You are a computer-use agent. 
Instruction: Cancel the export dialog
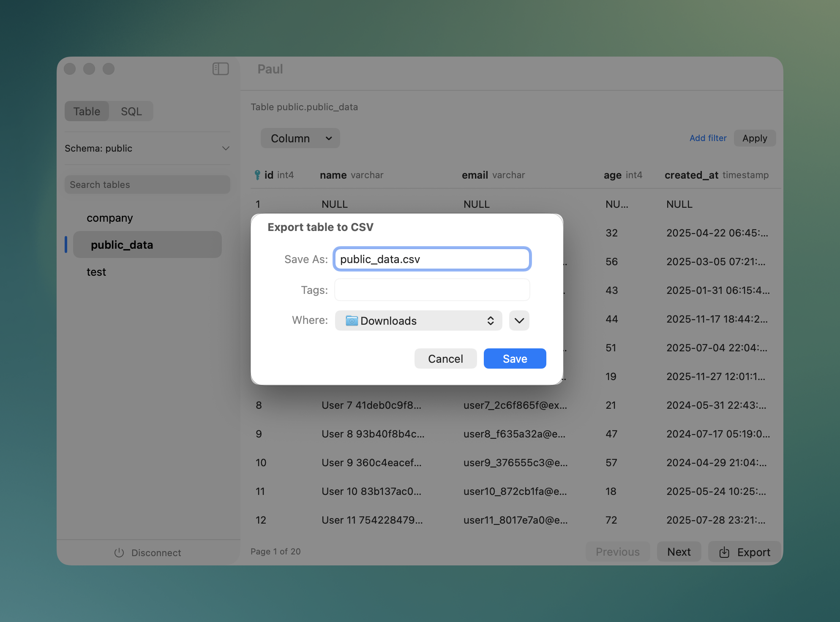point(445,358)
